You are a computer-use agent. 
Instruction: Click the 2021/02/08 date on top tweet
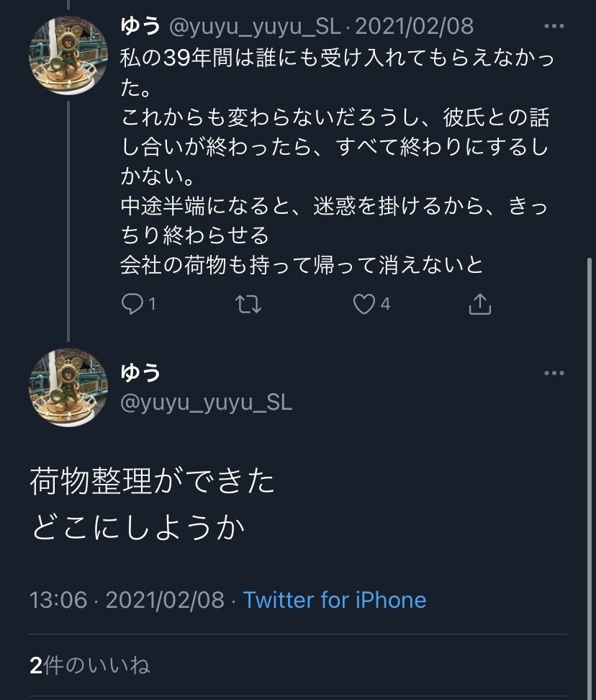tap(414, 27)
